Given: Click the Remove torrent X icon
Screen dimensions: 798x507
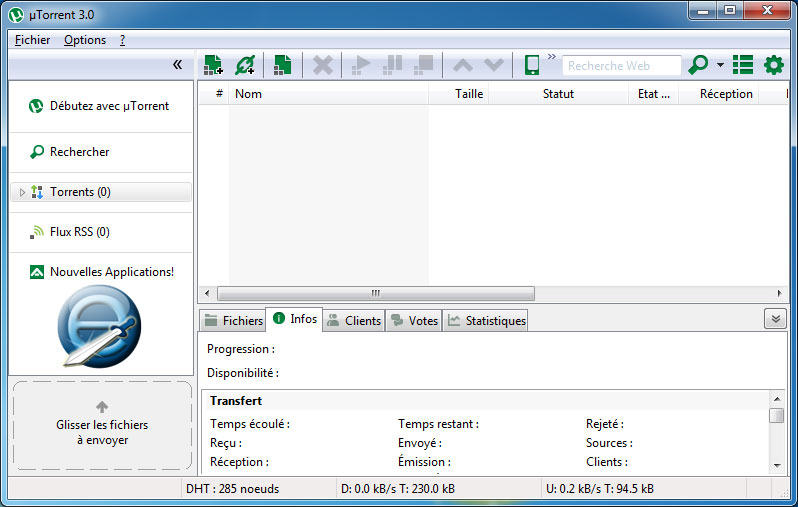Looking at the screenshot, I should click(323, 65).
